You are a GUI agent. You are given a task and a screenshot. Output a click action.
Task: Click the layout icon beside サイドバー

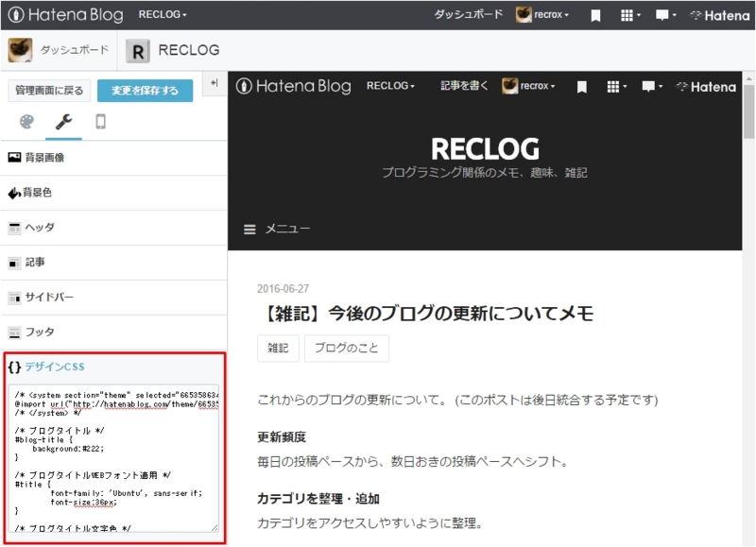tap(14, 298)
